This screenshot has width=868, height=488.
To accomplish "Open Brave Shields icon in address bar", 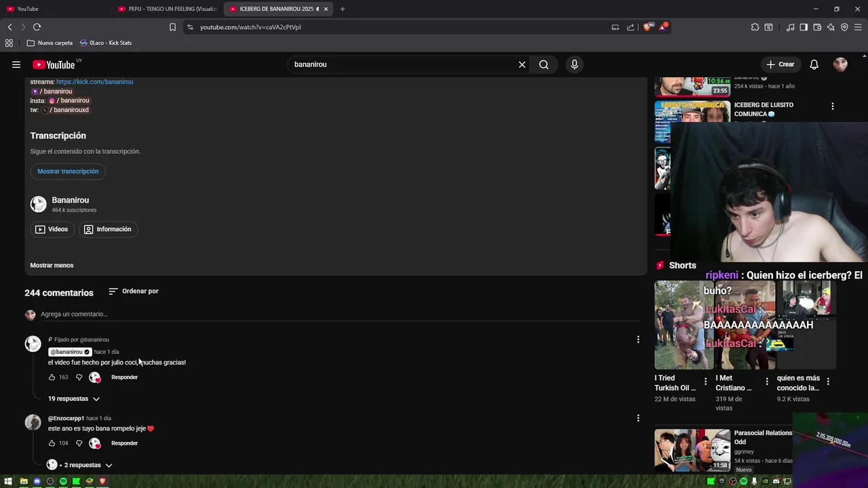I will tap(647, 27).
